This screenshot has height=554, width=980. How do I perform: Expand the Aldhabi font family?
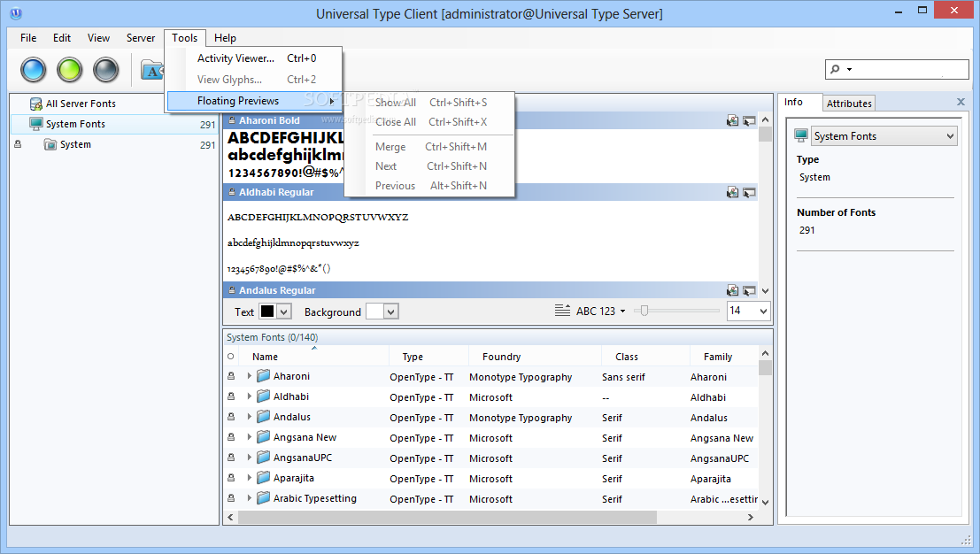tap(250, 396)
